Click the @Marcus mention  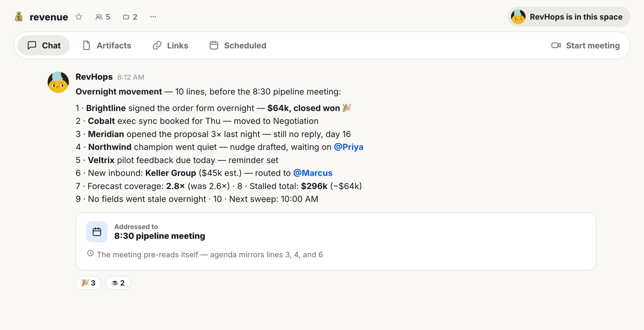click(313, 173)
